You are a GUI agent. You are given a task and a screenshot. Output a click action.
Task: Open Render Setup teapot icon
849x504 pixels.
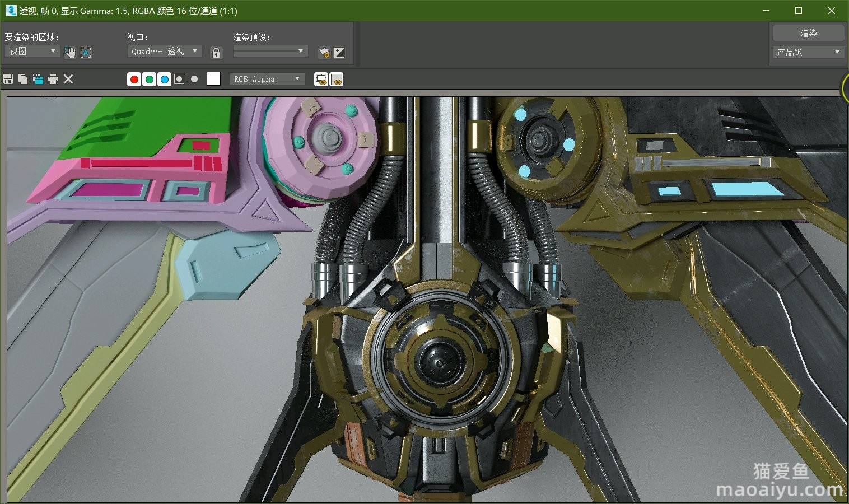(x=324, y=53)
